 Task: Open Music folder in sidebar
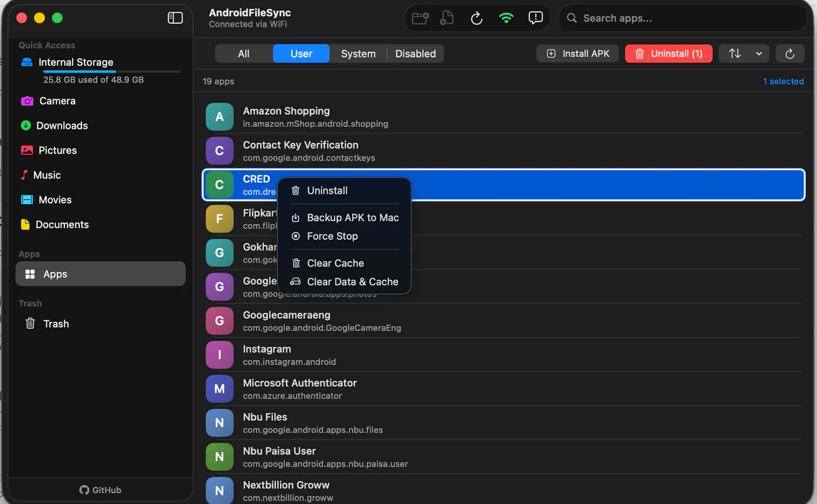101,175
